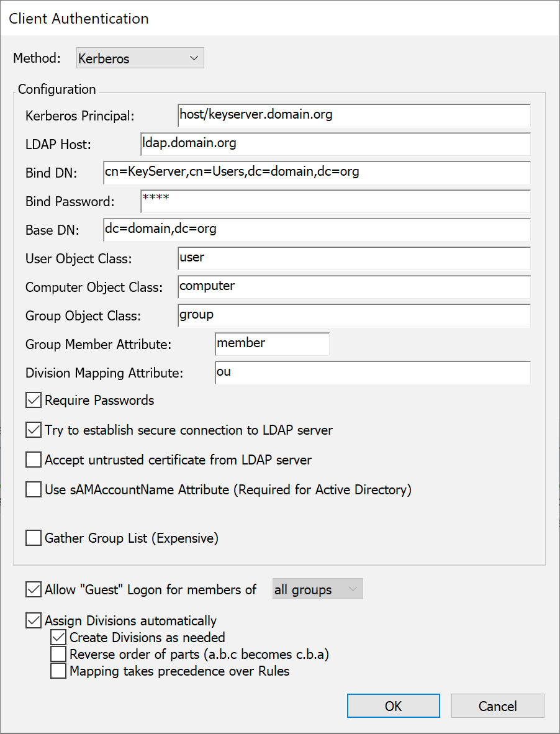Click the Division Mapping Attribute field
This screenshot has height=734, width=560.
pos(372,373)
